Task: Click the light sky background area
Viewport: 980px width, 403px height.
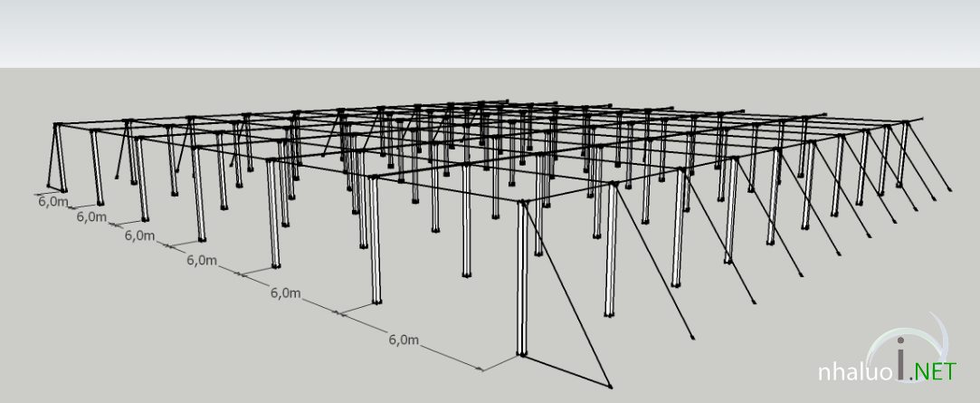Action: (x=489, y=32)
